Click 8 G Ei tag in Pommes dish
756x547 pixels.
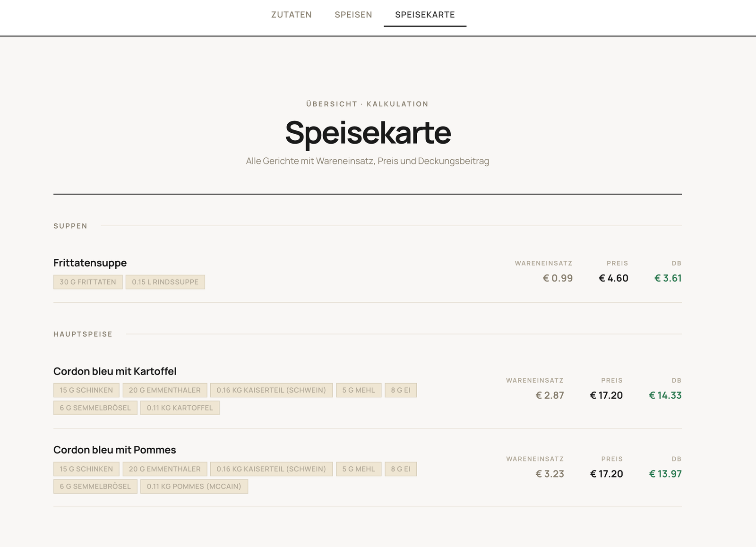pos(401,469)
